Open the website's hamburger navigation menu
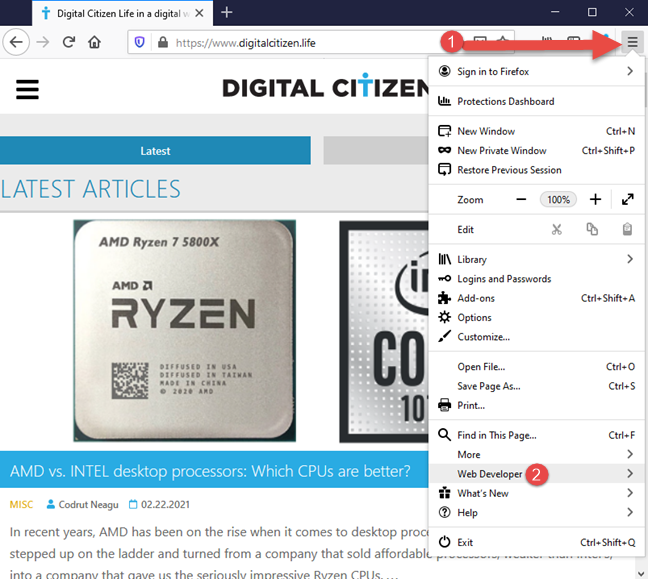 coord(27,90)
